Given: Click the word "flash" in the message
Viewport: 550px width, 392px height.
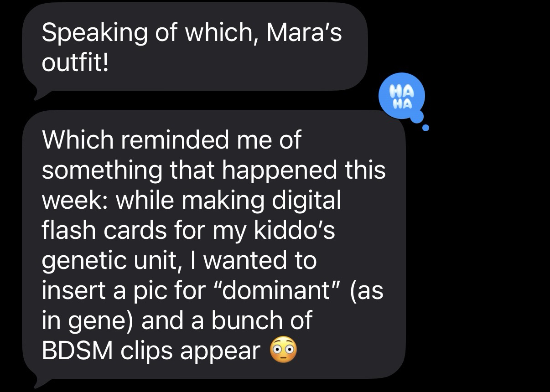Looking at the screenshot, I should pyautogui.click(x=70, y=229).
